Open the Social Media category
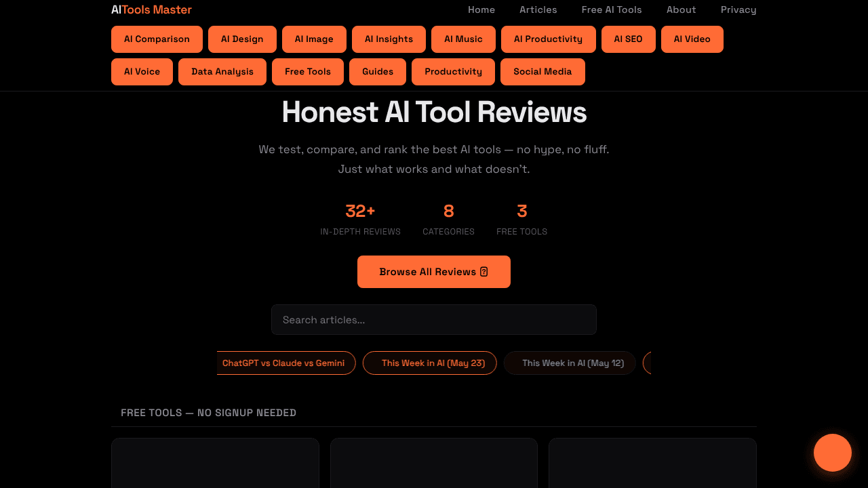Image resolution: width=868 pixels, height=488 pixels. (542, 72)
